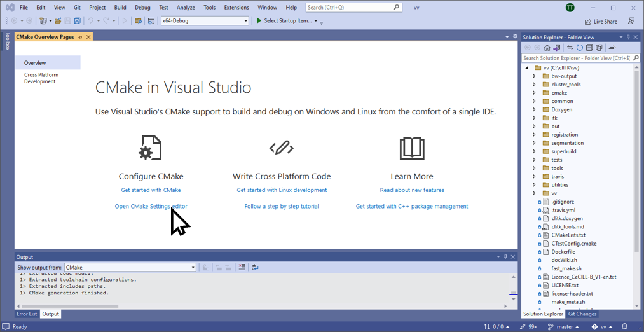This screenshot has height=332, width=644.
Task: Click Switch Views icon in Solution Explorer
Action: [556, 48]
